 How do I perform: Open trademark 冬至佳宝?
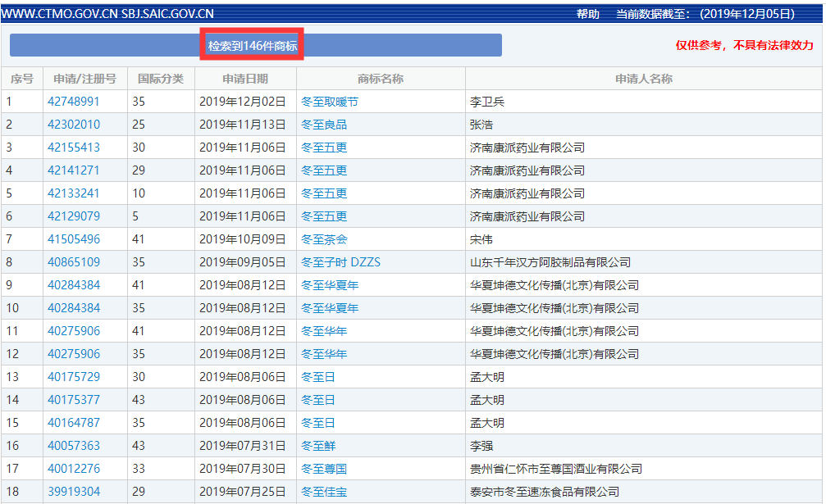click(324, 492)
